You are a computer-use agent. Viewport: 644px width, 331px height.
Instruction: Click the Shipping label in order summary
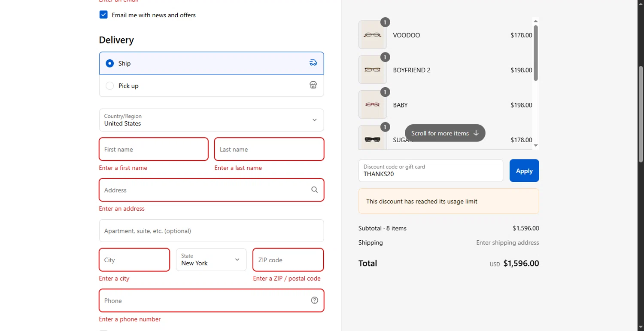(x=371, y=242)
